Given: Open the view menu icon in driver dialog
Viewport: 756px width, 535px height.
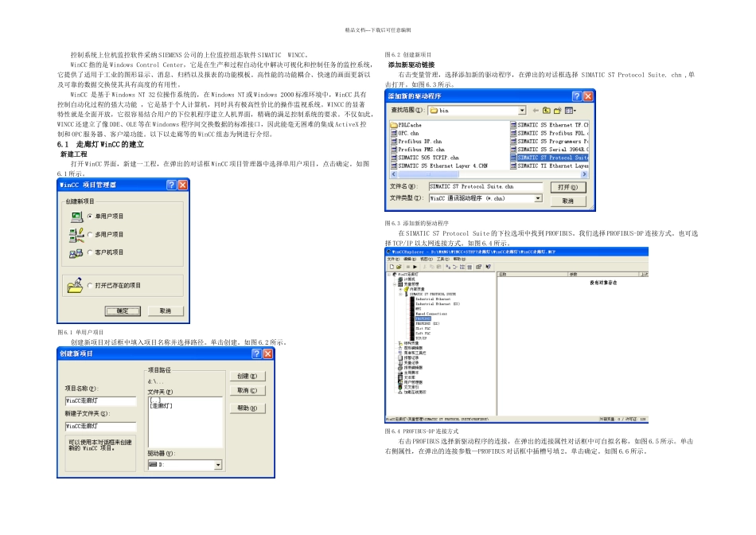Looking at the screenshot, I should click(571, 111).
